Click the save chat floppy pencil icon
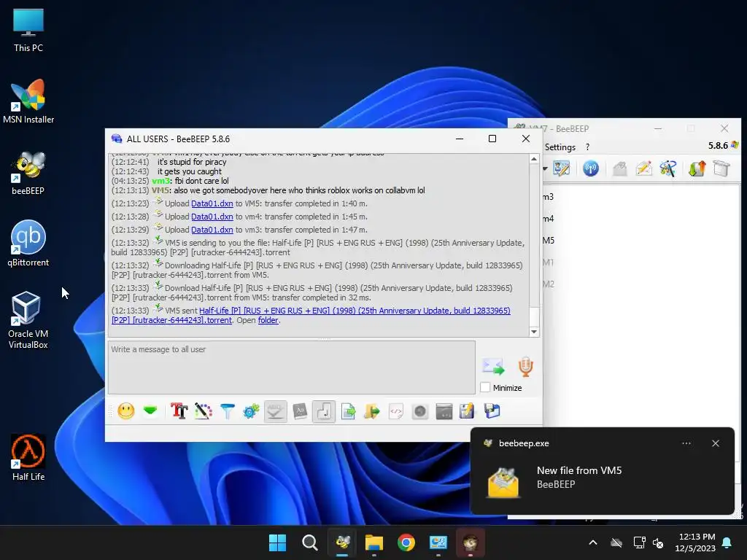747x560 pixels. [468, 411]
